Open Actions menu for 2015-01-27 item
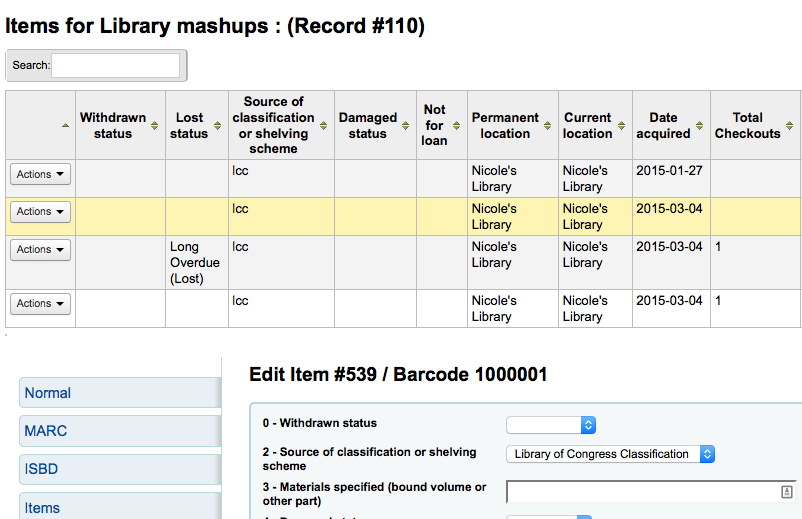 [40, 174]
